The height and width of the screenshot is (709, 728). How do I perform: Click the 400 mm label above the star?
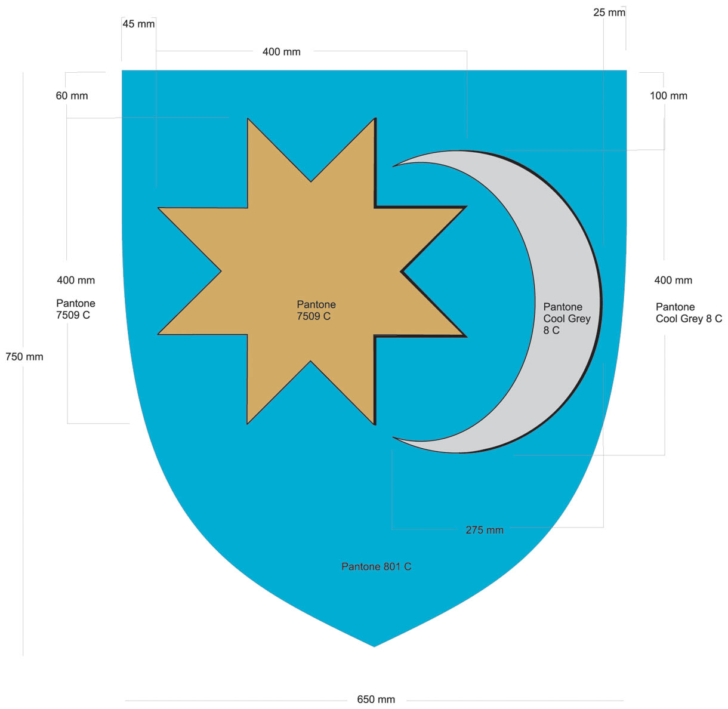point(282,52)
